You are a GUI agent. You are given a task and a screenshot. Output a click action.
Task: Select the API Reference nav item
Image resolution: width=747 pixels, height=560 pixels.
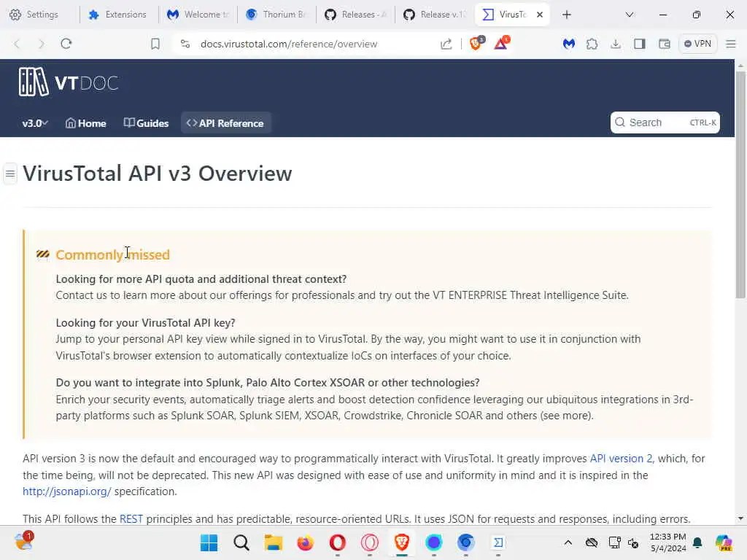(x=225, y=123)
